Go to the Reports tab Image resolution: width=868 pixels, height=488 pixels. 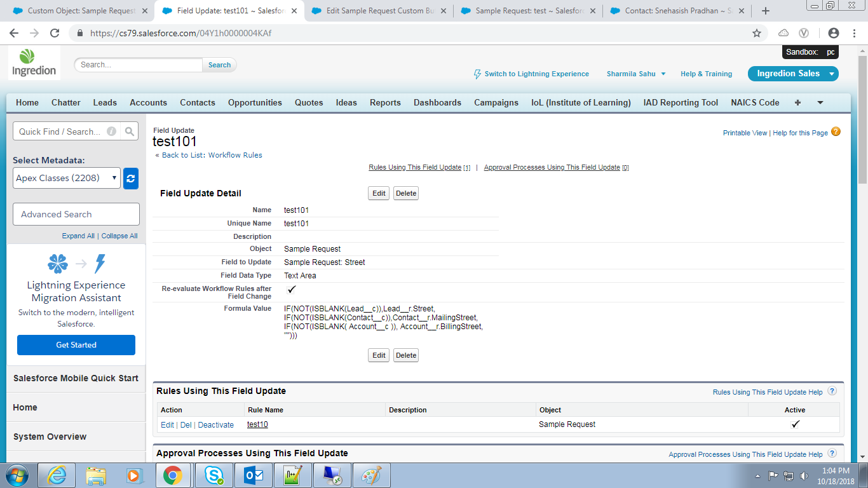click(x=385, y=102)
